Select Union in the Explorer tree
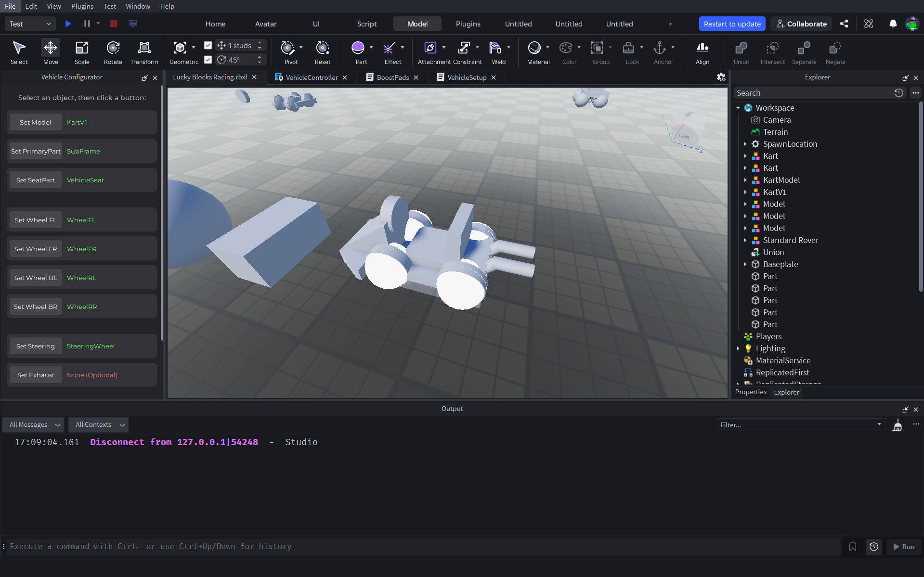Viewport: 924px width, 577px height. coord(773,252)
